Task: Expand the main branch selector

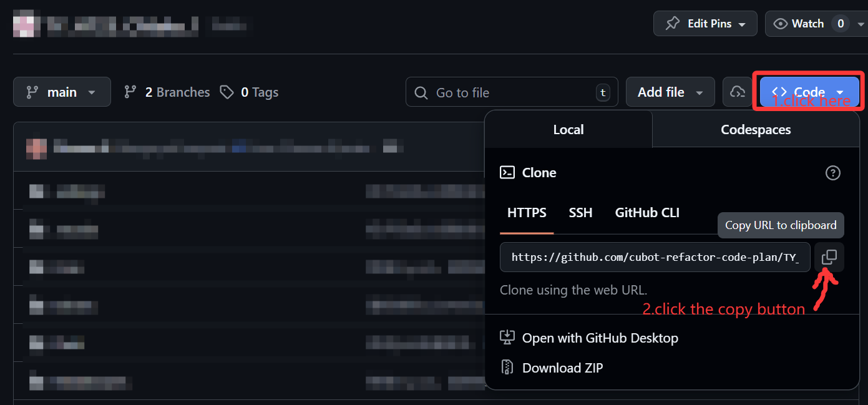Action: click(62, 92)
